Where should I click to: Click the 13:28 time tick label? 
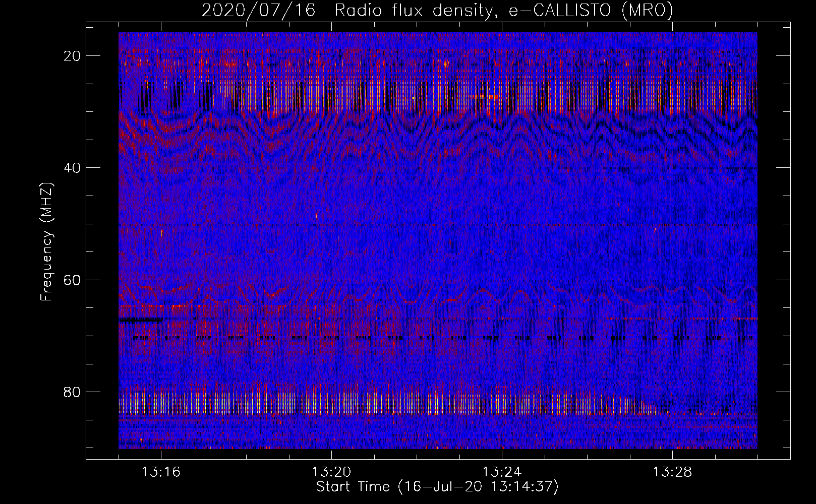point(672,472)
